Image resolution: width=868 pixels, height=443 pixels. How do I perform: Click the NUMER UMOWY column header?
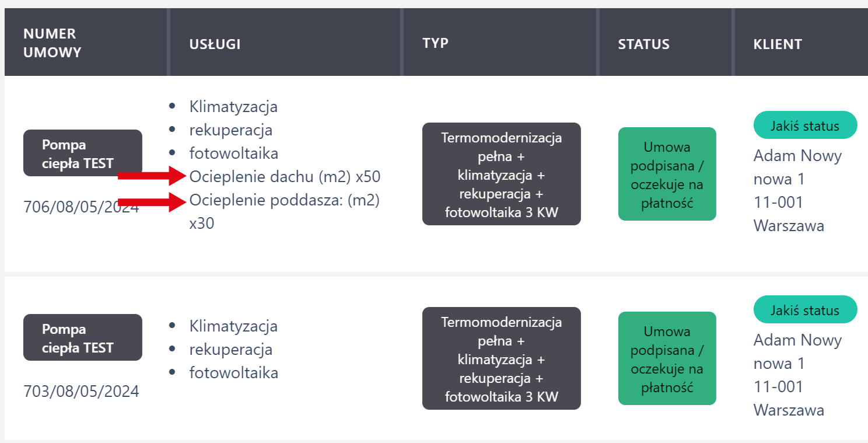(52, 43)
